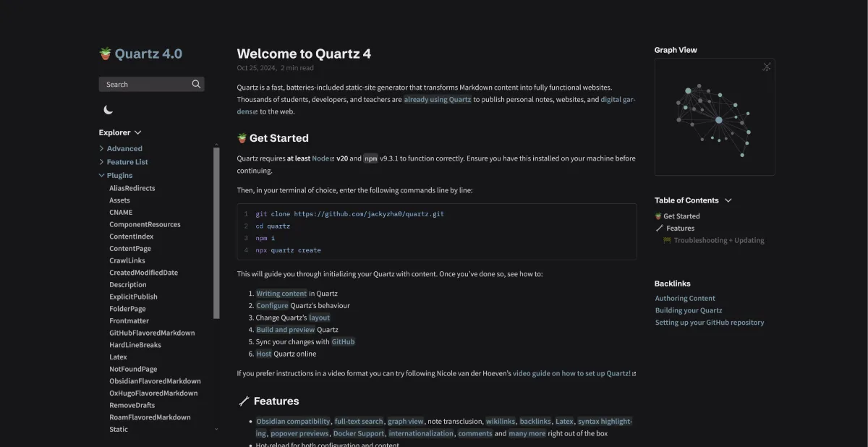Click the Search input field
868x447 pixels.
click(145, 84)
